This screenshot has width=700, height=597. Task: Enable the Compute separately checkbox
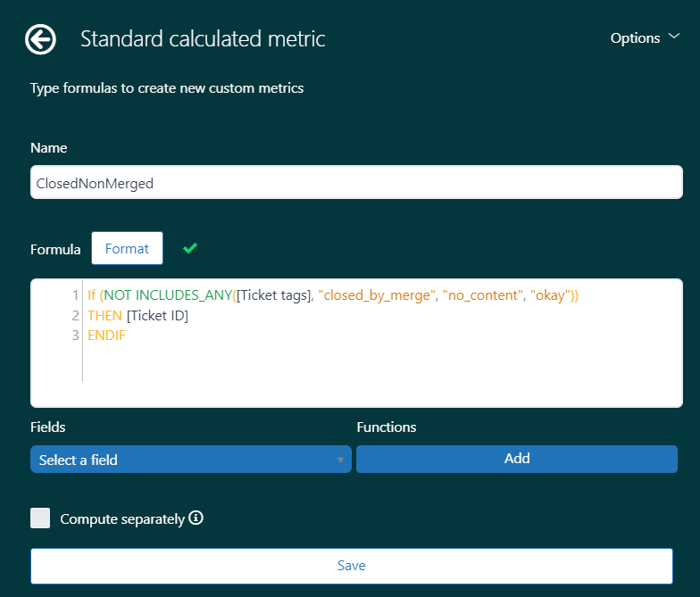tap(40, 518)
